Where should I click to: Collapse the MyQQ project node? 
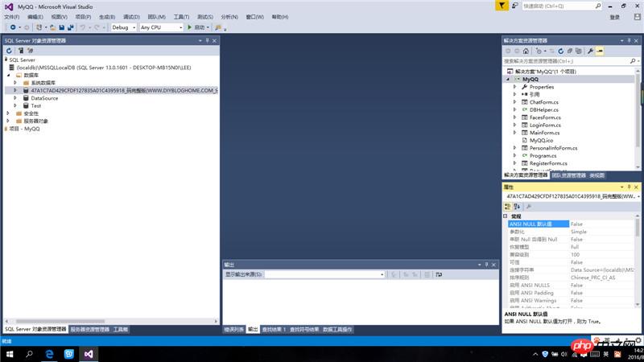[508, 79]
